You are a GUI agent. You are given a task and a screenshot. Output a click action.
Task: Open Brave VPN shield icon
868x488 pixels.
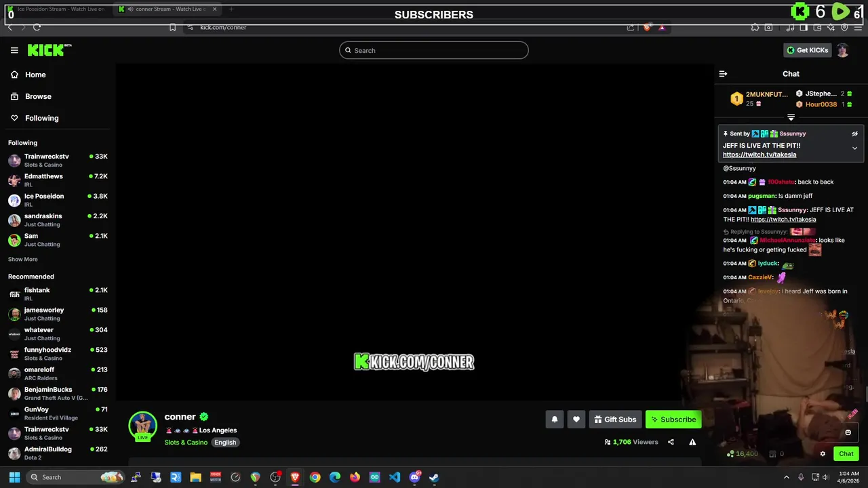844,27
